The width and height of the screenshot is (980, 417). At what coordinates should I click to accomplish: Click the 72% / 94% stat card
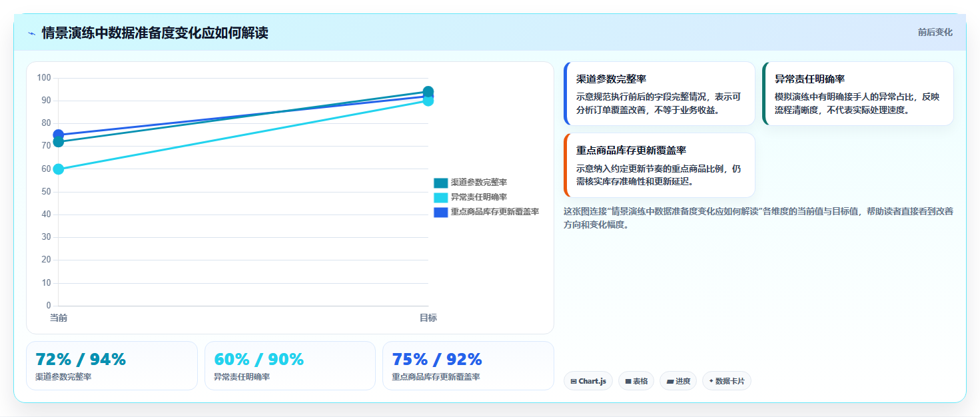point(112,366)
